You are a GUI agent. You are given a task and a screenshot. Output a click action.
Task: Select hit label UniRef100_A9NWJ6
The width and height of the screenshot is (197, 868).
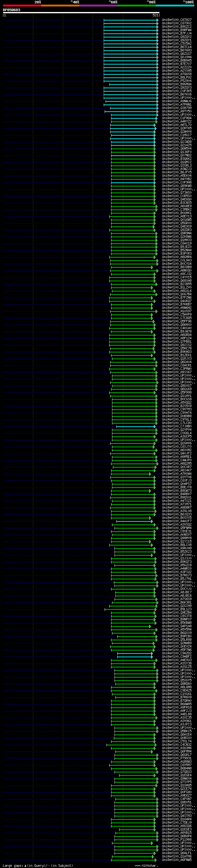pos(176,101)
